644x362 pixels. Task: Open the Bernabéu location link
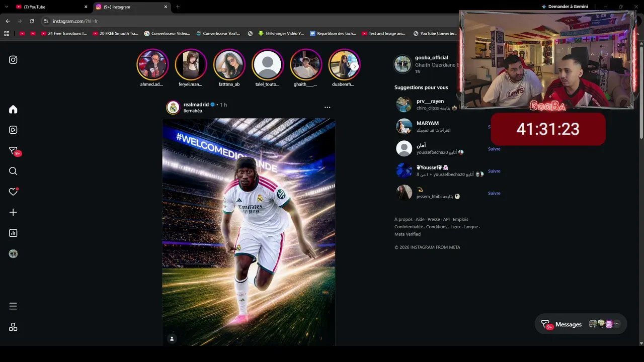[x=193, y=111]
